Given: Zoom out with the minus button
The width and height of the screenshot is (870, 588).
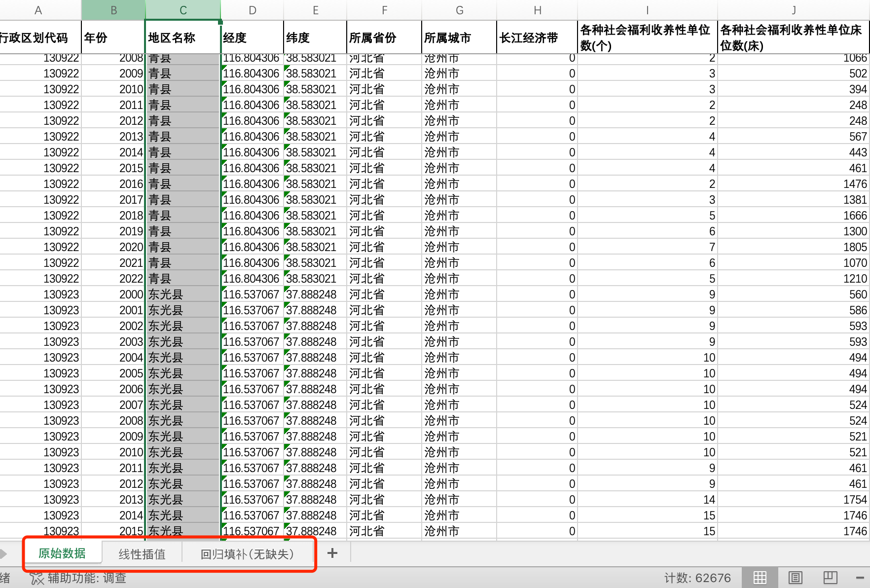Looking at the screenshot, I should click(860, 578).
